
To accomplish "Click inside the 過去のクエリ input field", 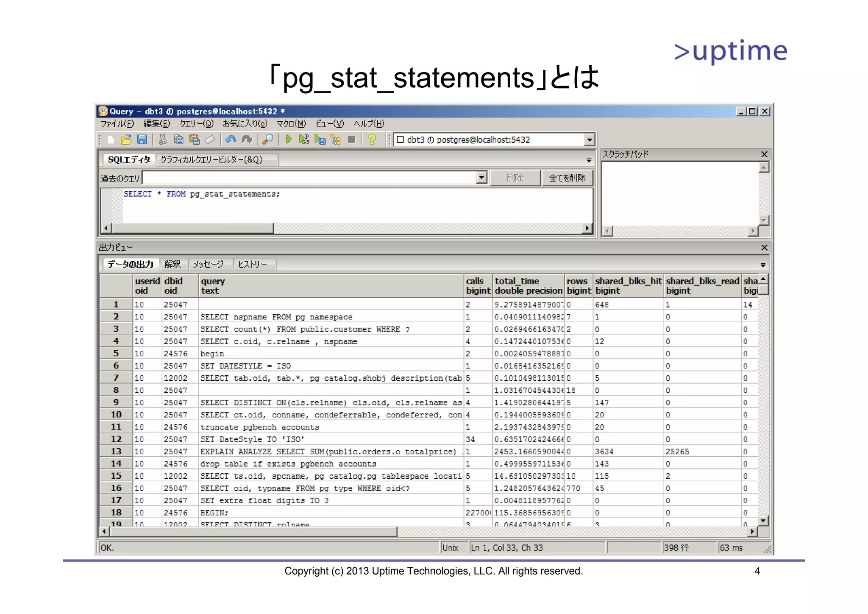I will pyautogui.click(x=310, y=178).
